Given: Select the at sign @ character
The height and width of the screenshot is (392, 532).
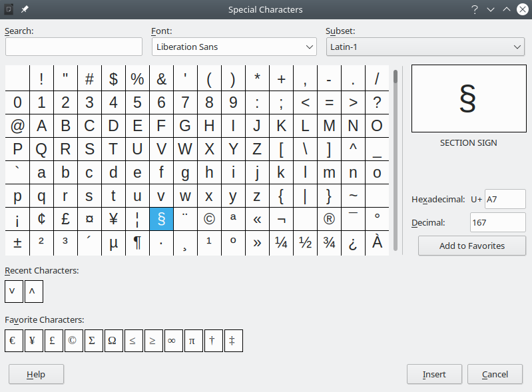Looking at the screenshot, I should click(x=17, y=126).
